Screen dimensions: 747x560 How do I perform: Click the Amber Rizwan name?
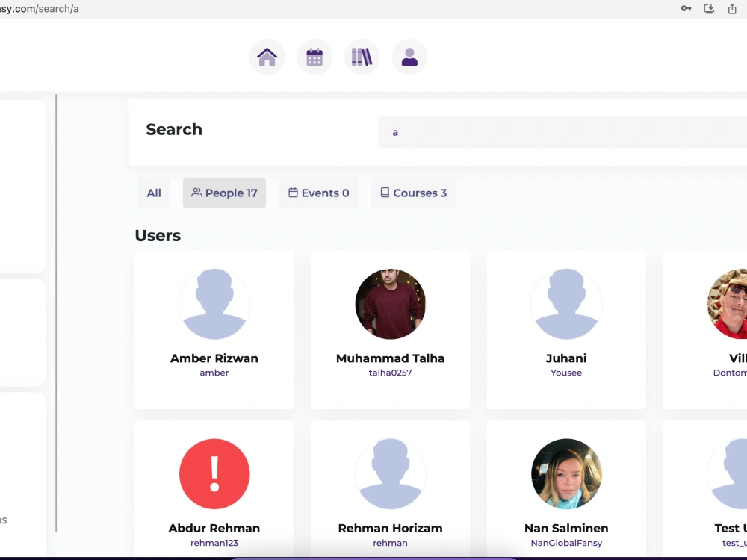[x=214, y=358]
